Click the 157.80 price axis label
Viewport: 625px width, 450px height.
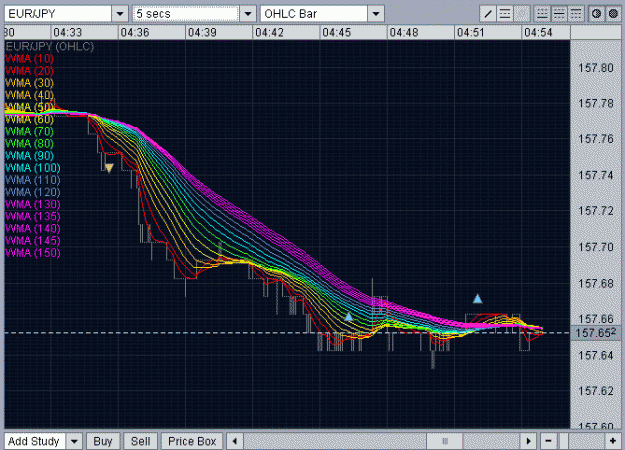(x=596, y=68)
